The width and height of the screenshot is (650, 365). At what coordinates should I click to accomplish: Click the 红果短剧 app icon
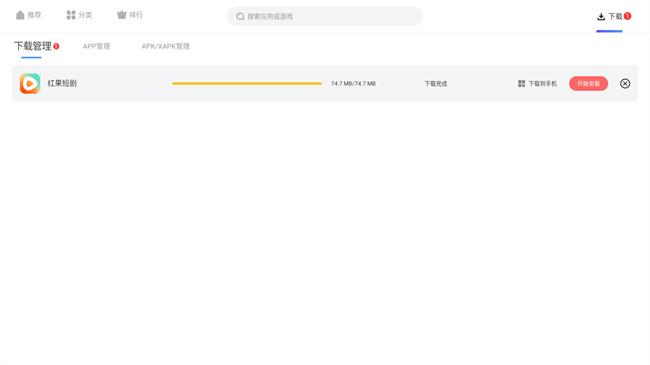[30, 83]
